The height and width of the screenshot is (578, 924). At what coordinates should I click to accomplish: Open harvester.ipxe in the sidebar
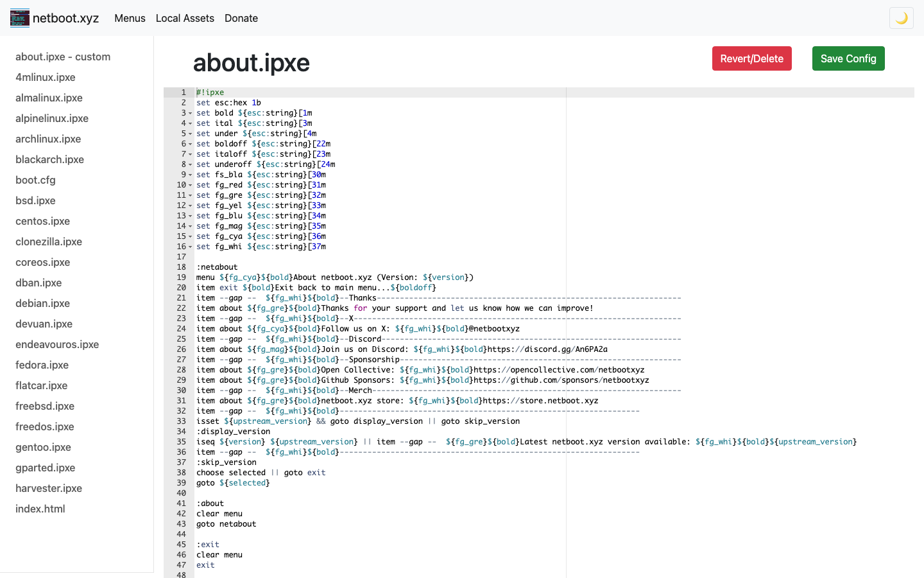coord(49,488)
